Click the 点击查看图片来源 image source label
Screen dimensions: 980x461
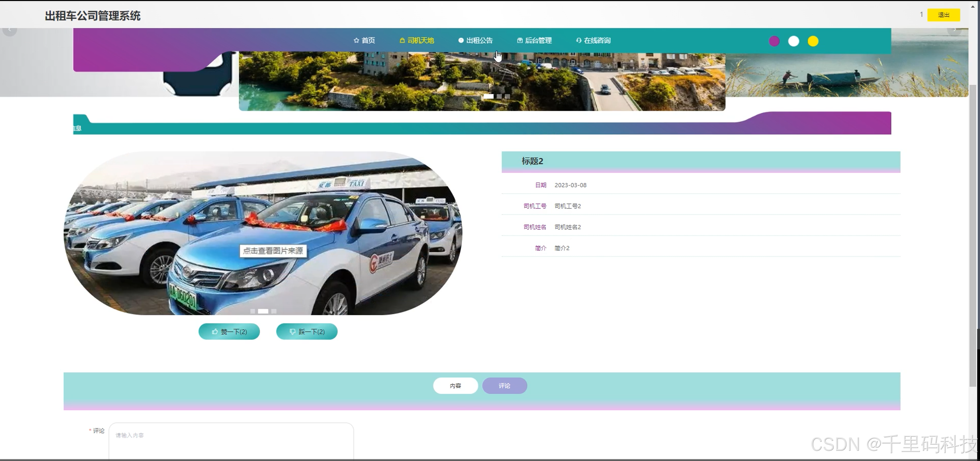[273, 251]
